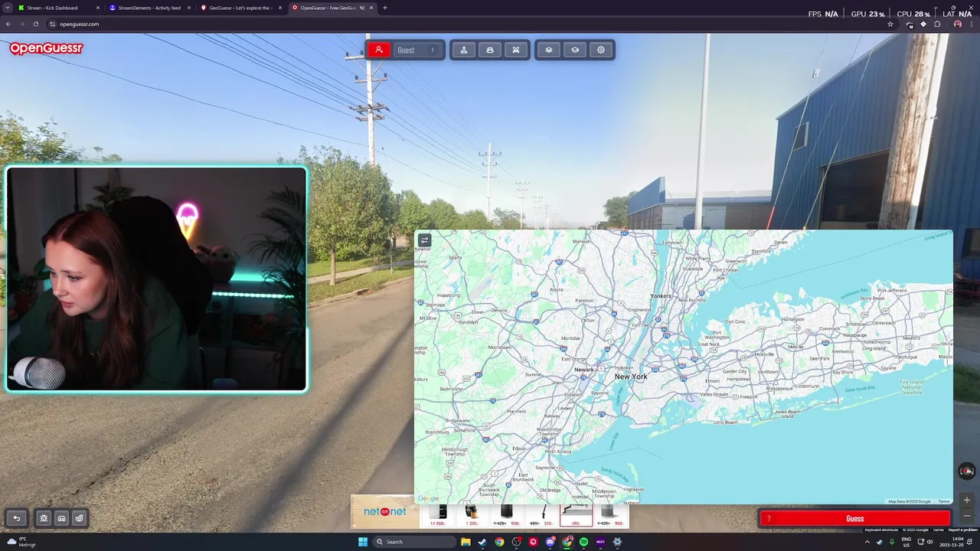Viewport: 980px width, 551px height.
Task: Click the netonnet ad logo
Action: (385, 511)
